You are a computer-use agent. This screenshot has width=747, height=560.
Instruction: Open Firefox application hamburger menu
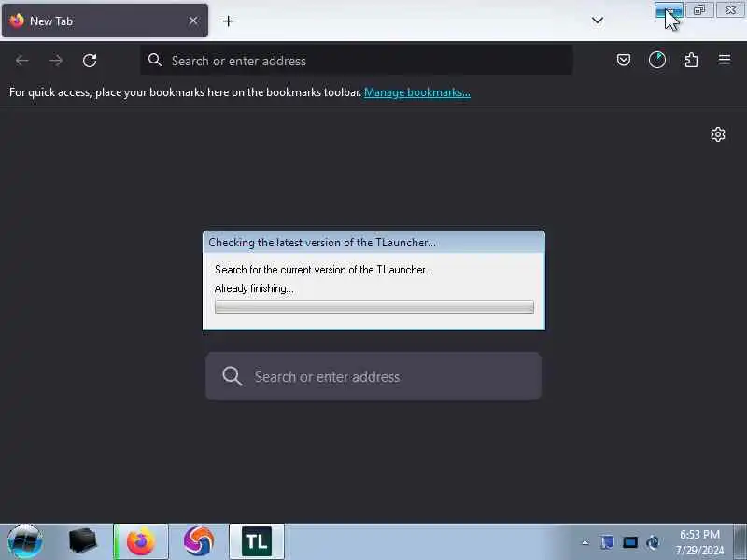coord(725,60)
